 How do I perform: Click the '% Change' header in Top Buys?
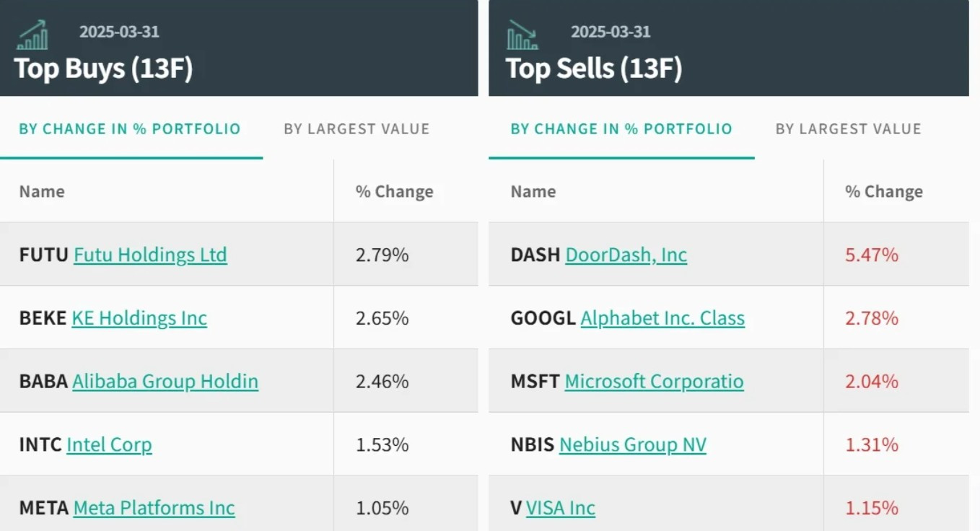395,192
